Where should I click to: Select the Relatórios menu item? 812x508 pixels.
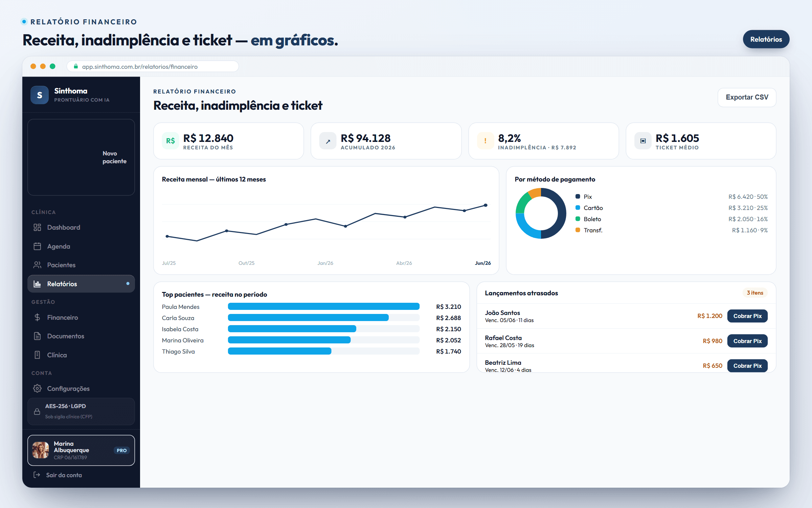(x=81, y=284)
